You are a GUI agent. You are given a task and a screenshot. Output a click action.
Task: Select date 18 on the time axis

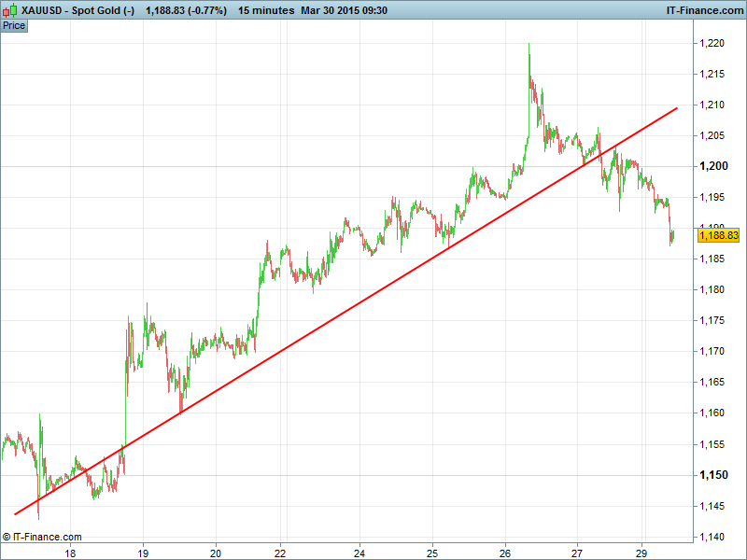(70, 552)
